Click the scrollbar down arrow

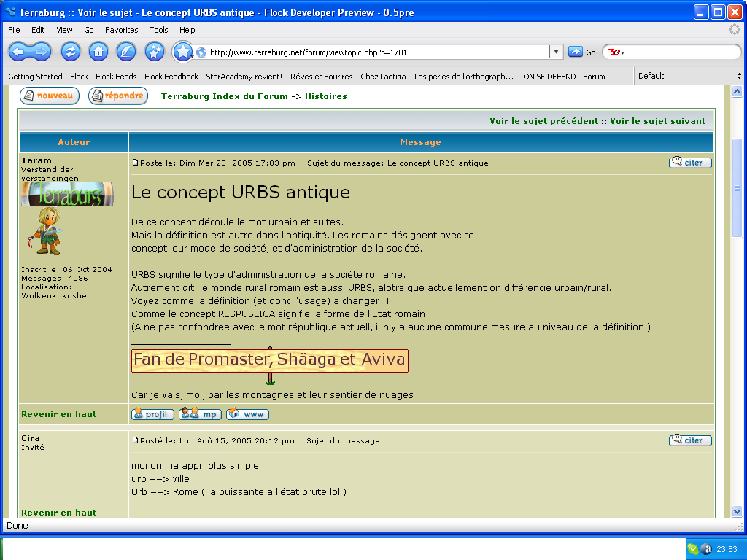(737, 512)
